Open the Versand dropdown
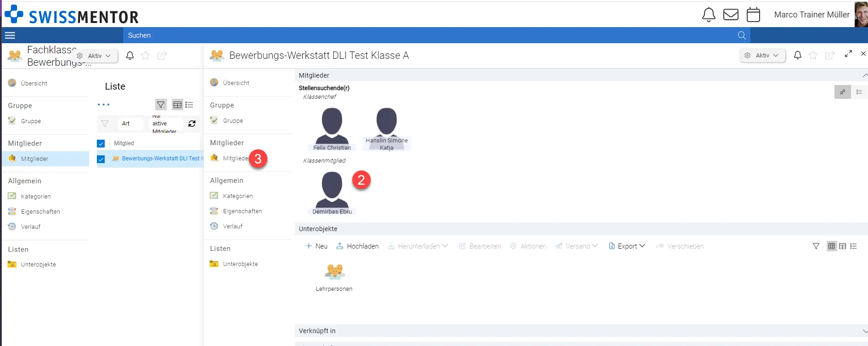Screen dimensions: 868x346 click(x=576, y=246)
